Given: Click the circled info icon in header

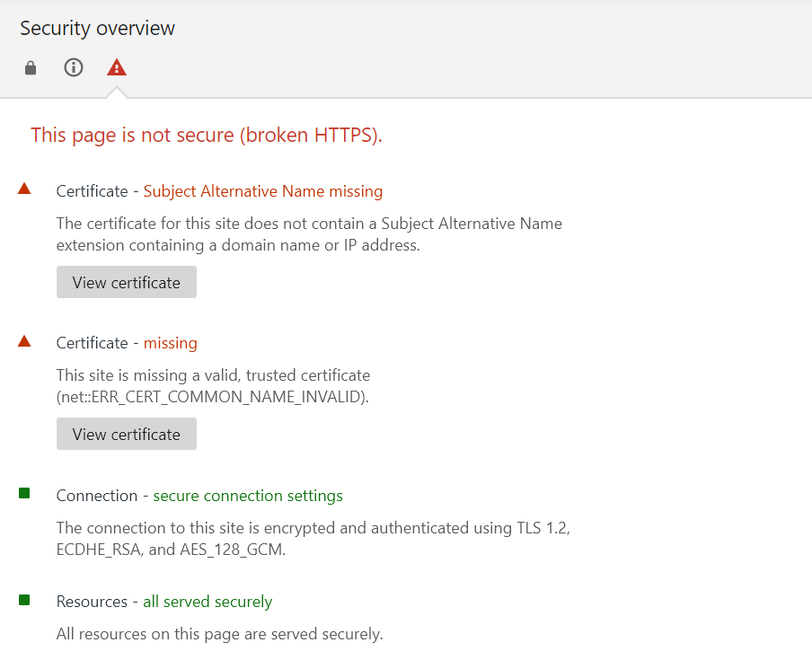Looking at the screenshot, I should pyautogui.click(x=74, y=67).
